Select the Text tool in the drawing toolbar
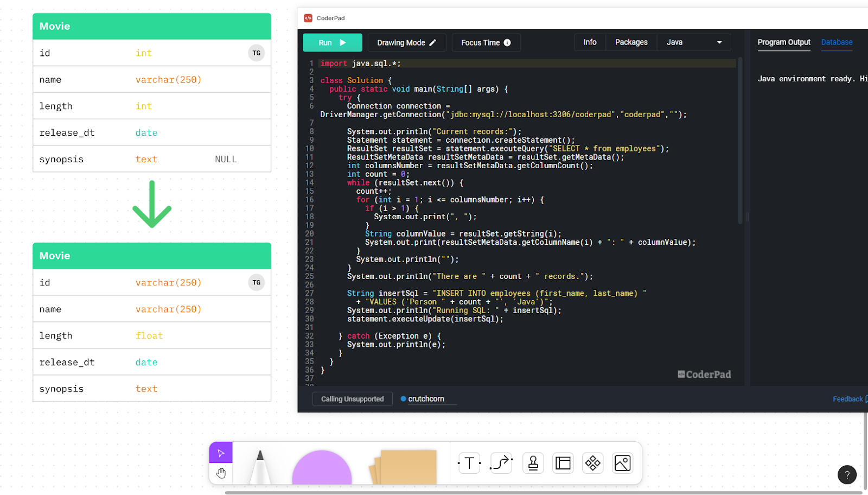This screenshot has width=868, height=495. (x=468, y=463)
